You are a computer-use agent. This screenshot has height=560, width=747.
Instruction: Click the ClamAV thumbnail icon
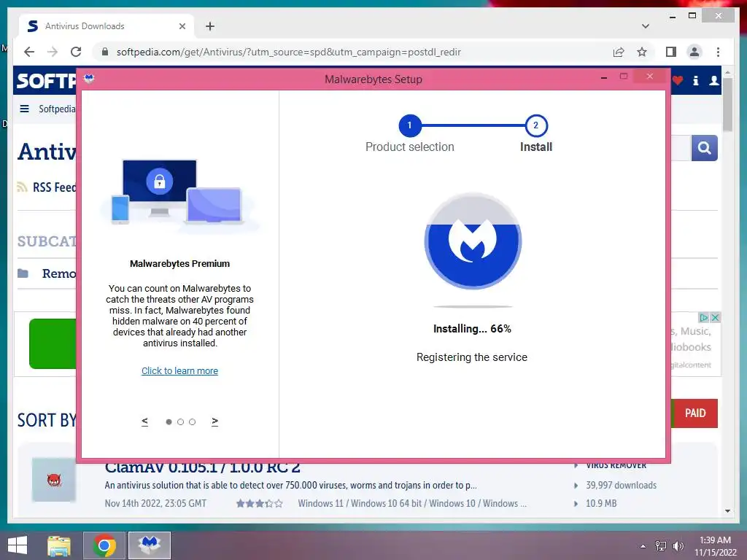54,480
